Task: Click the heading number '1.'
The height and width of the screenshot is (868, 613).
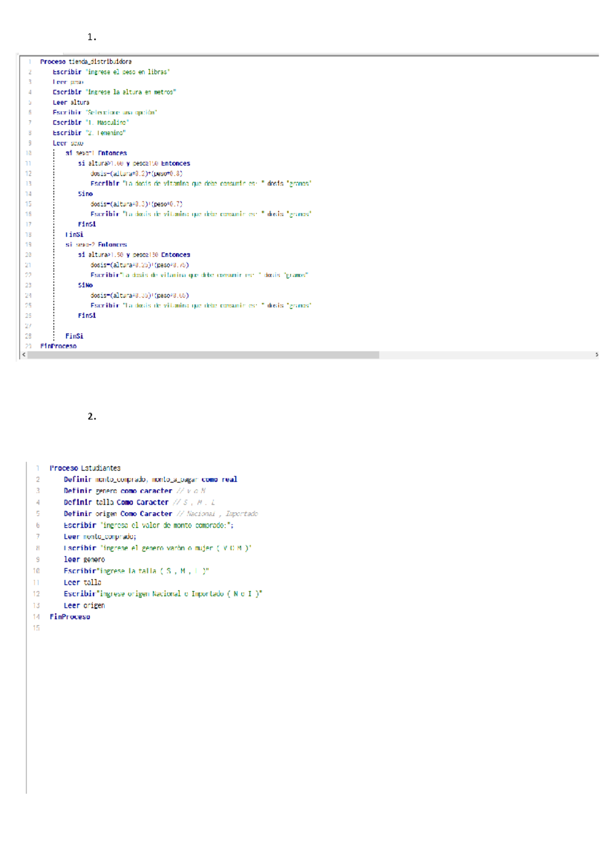Action: [92, 37]
